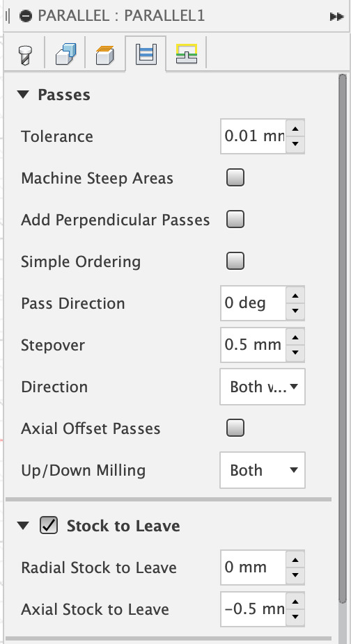This screenshot has height=644, width=351.
Task: Open the Heights tab icon
Action: 105,55
